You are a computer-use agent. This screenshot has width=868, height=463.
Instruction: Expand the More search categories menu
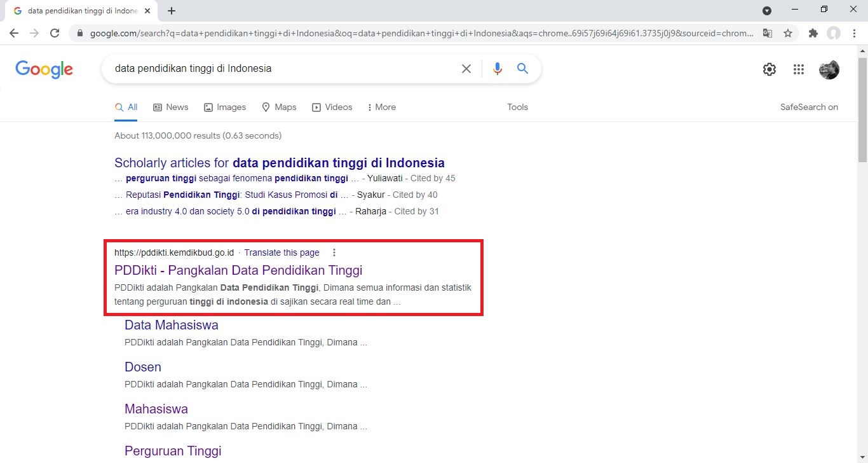[381, 107]
